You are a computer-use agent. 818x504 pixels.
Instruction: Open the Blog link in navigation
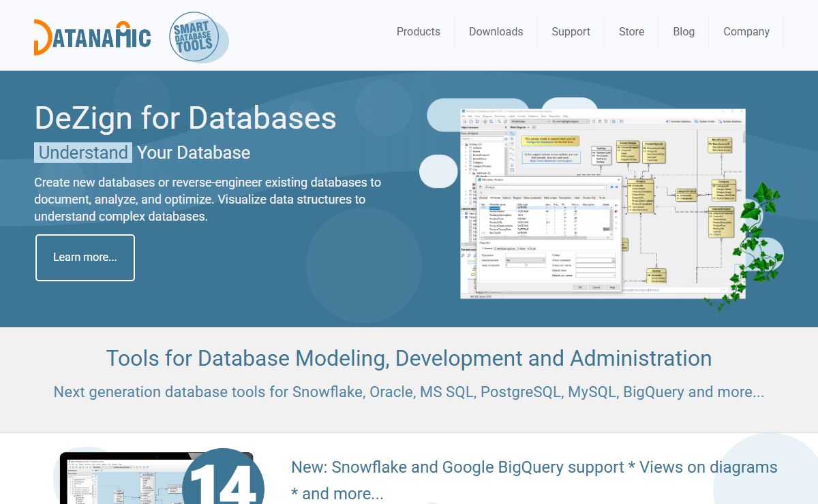(x=684, y=31)
